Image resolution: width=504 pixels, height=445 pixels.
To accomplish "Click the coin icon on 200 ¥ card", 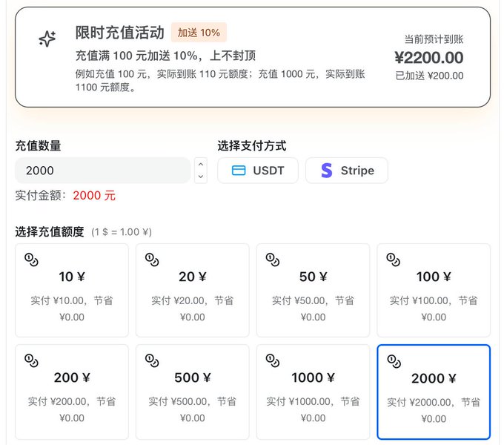I will point(31,360).
